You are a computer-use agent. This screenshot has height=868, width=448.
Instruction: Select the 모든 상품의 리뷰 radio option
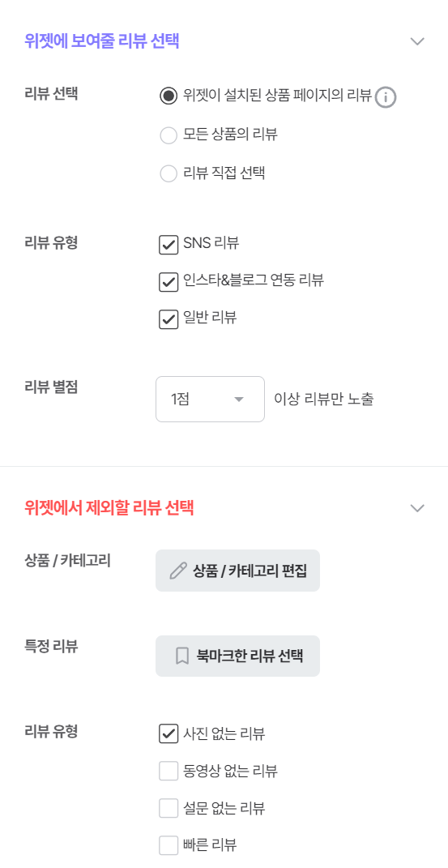click(169, 135)
